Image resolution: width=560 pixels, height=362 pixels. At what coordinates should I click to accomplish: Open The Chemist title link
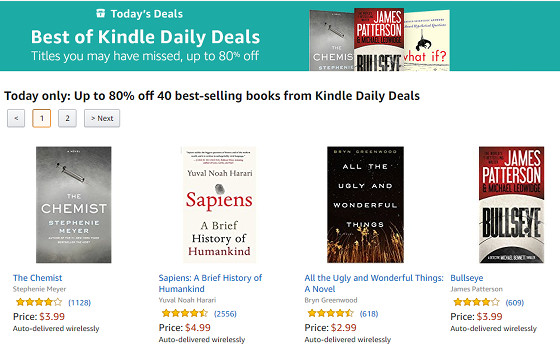point(38,278)
